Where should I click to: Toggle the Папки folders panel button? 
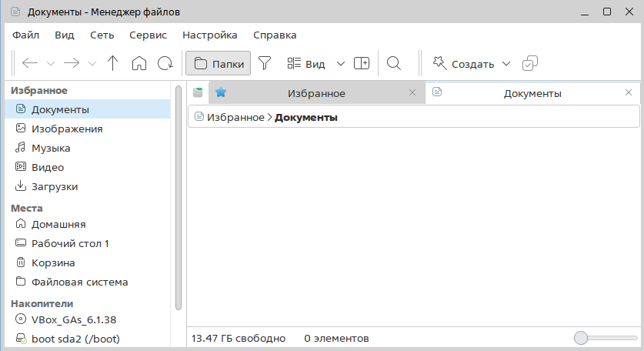pos(219,63)
